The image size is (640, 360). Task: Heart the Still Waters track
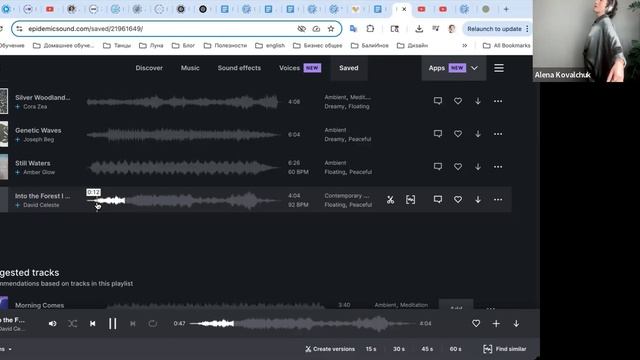pos(458,167)
